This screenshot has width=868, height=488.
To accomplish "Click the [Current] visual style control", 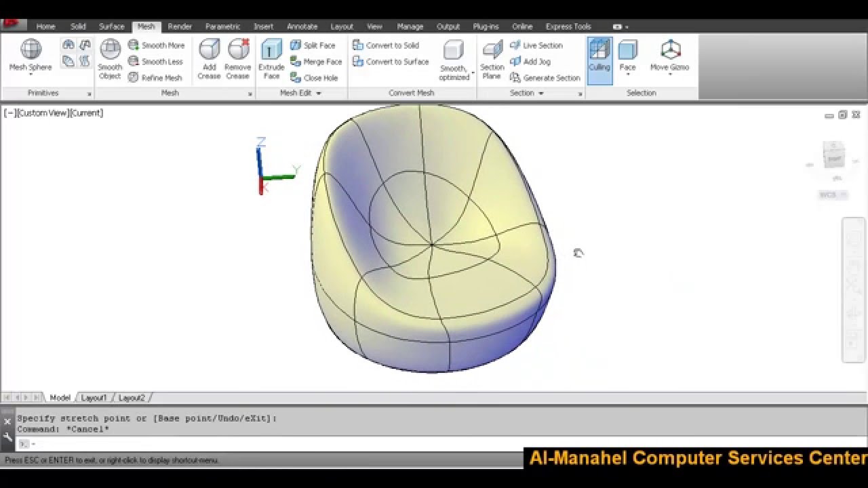I will tap(85, 113).
